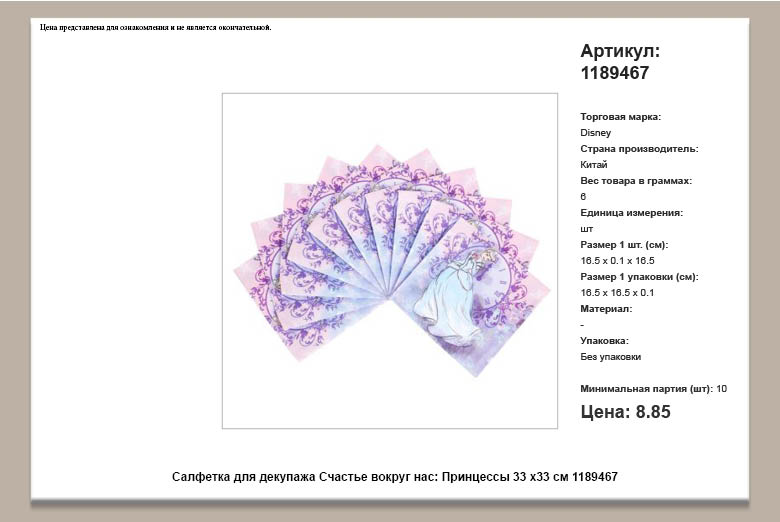Click the 'Страна производитель:' label
The width and height of the screenshot is (780, 522).
639,149
